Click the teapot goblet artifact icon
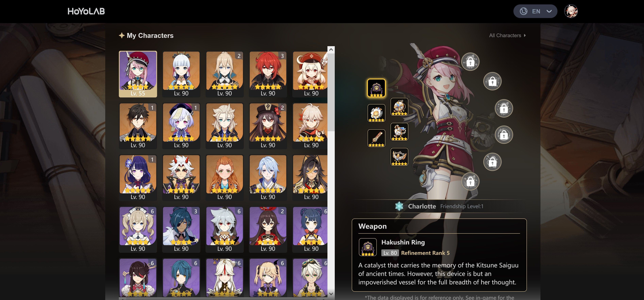 pos(399,132)
